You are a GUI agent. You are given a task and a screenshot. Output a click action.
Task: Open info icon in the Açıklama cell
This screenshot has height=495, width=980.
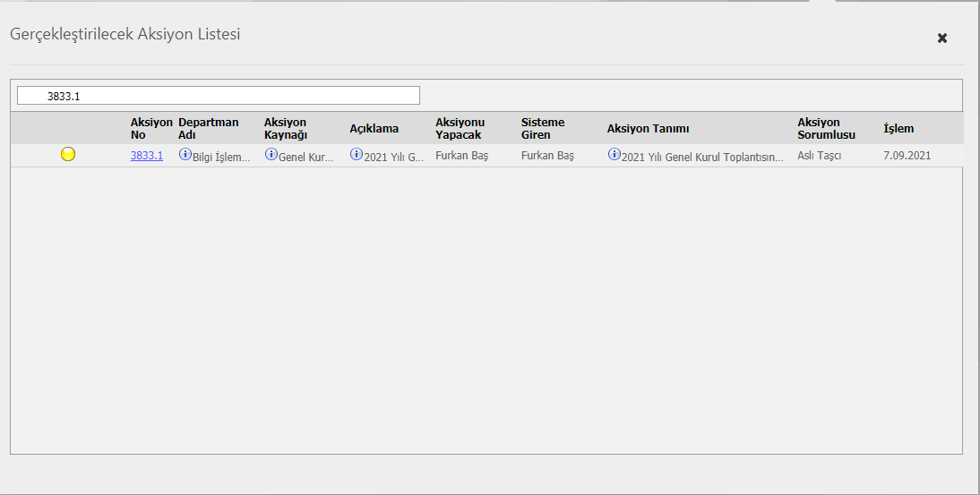pyautogui.click(x=357, y=155)
